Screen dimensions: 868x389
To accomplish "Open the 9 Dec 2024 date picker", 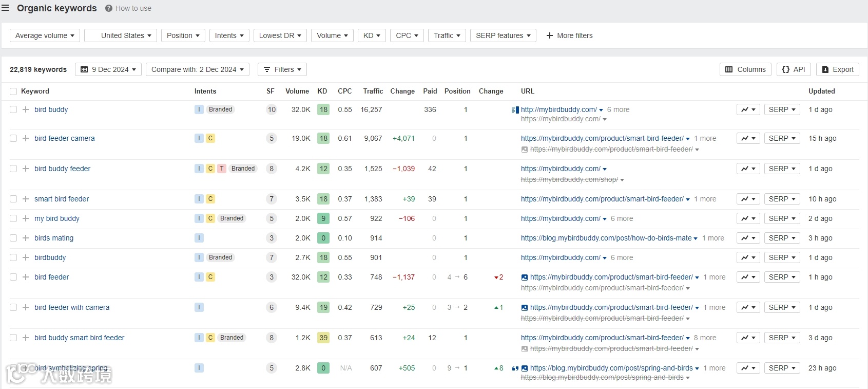I will pyautogui.click(x=108, y=69).
